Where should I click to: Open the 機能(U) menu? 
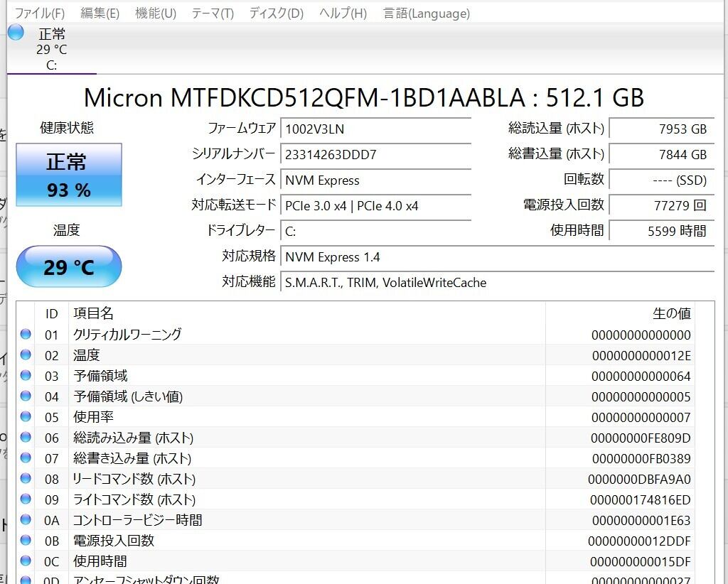156,13
